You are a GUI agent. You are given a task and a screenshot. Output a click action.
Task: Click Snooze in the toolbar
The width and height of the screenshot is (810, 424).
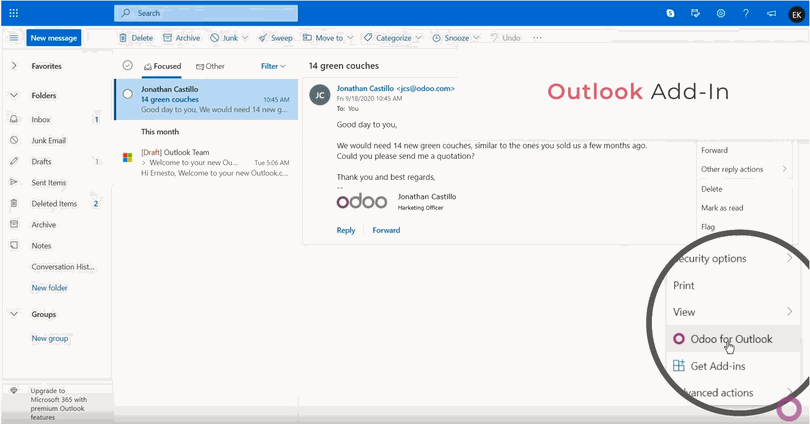pos(451,38)
